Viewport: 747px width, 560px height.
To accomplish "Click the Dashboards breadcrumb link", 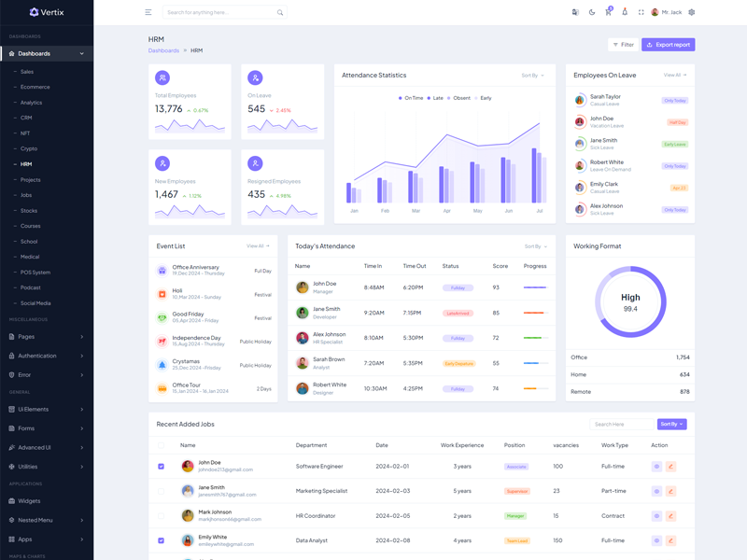I will (x=163, y=50).
